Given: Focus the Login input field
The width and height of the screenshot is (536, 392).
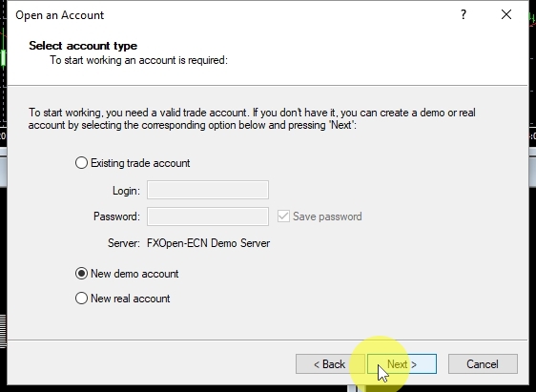Looking at the screenshot, I should tap(208, 190).
